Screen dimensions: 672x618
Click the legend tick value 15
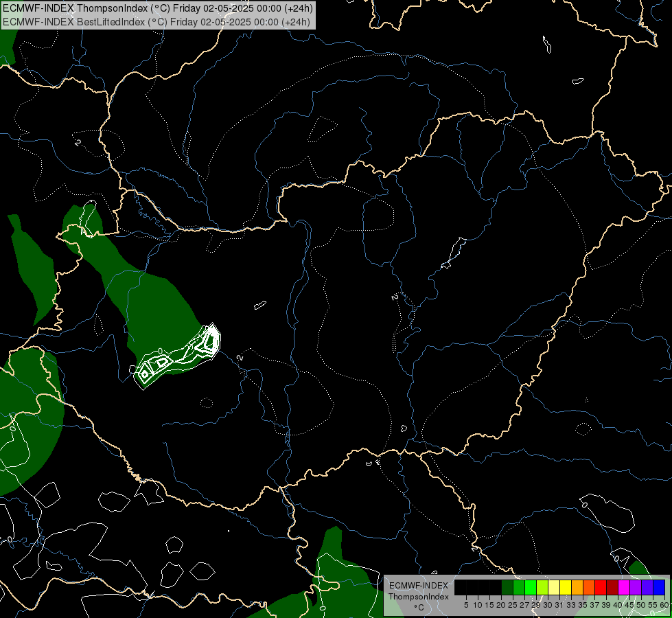[489, 605]
